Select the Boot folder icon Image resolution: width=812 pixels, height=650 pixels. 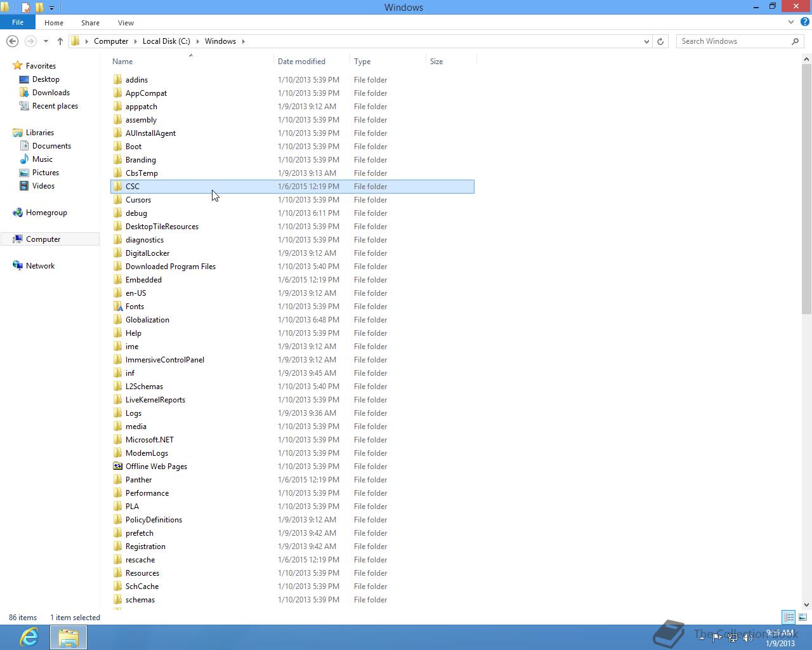coord(117,147)
